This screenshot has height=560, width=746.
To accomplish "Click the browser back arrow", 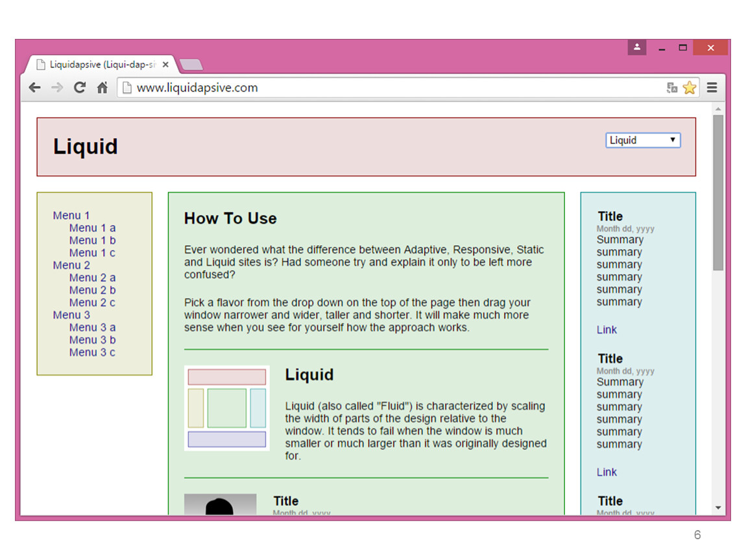I will [34, 88].
